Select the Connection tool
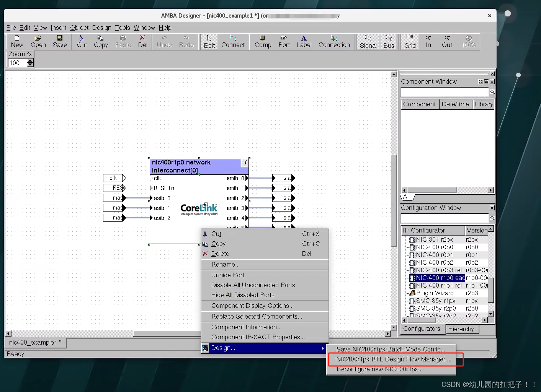The height and width of the screenshot is (392, 541). pos(334,41)
